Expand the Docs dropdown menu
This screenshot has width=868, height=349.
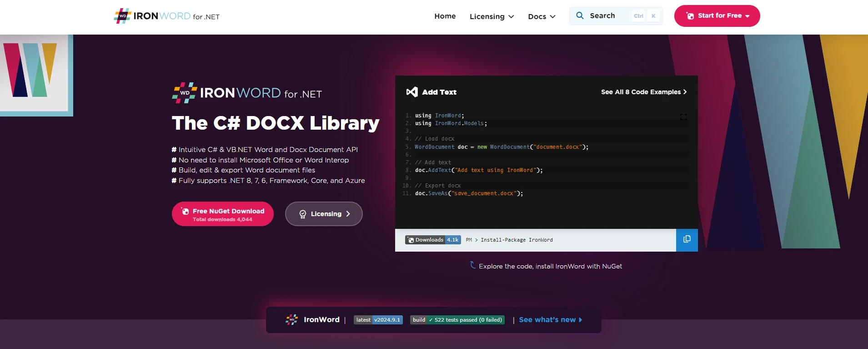coord(542,16)
